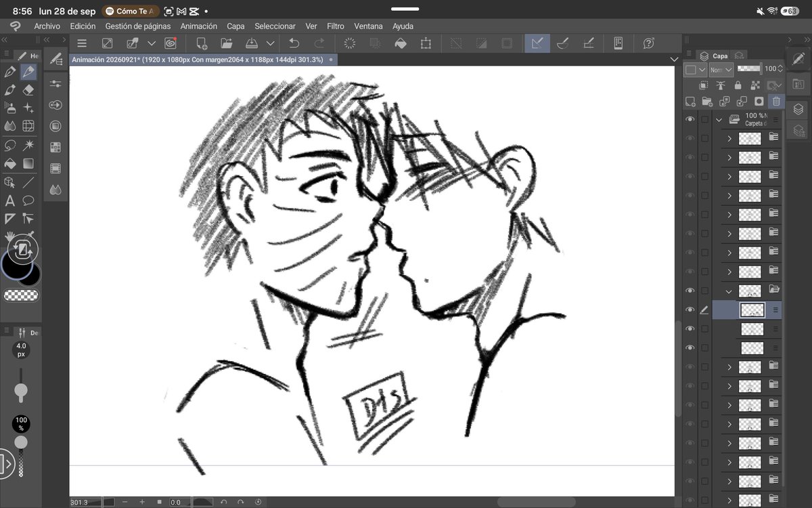The height and width of the screenshot is (508, 812).
Task: Click the New raster layer icon
Action: pos(690,102)
